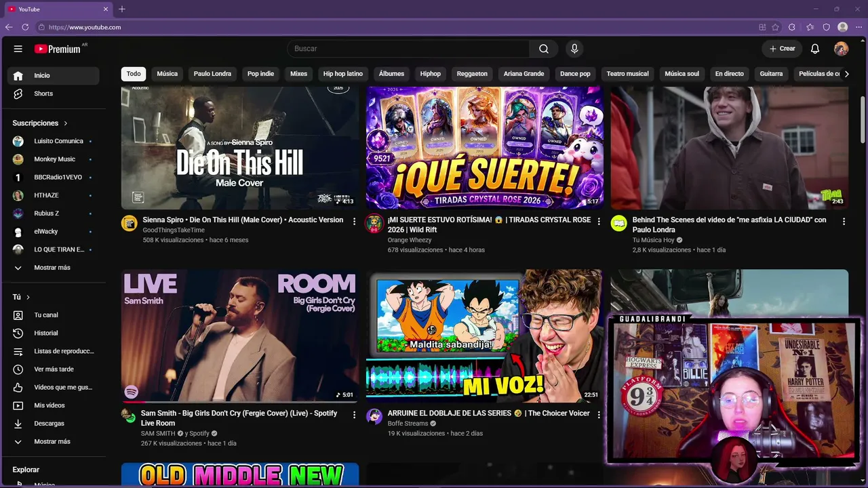This screenshot has height=488, width=868.
Task: Expand Mostrar más below Descargas
Action: coord(54,441)
